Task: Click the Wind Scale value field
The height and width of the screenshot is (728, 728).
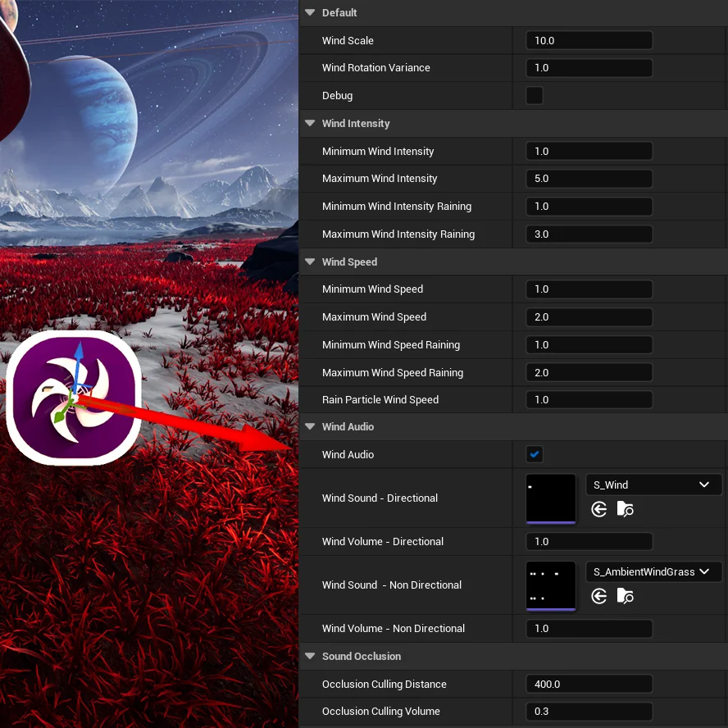Action: (x=589, y=41)
